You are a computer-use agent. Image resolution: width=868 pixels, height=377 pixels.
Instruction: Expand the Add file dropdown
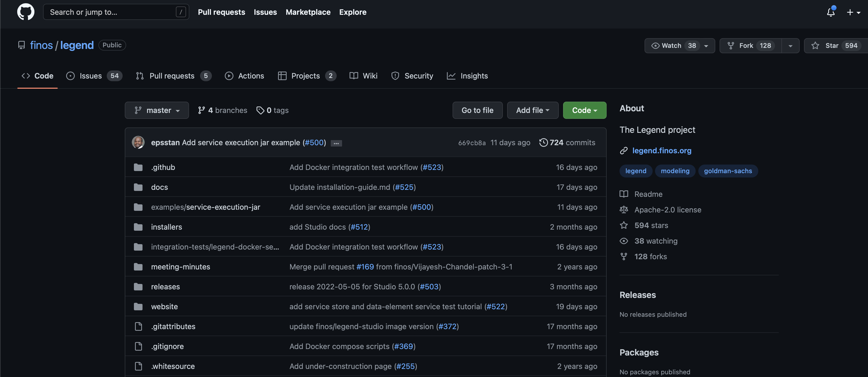click(532, 110)
